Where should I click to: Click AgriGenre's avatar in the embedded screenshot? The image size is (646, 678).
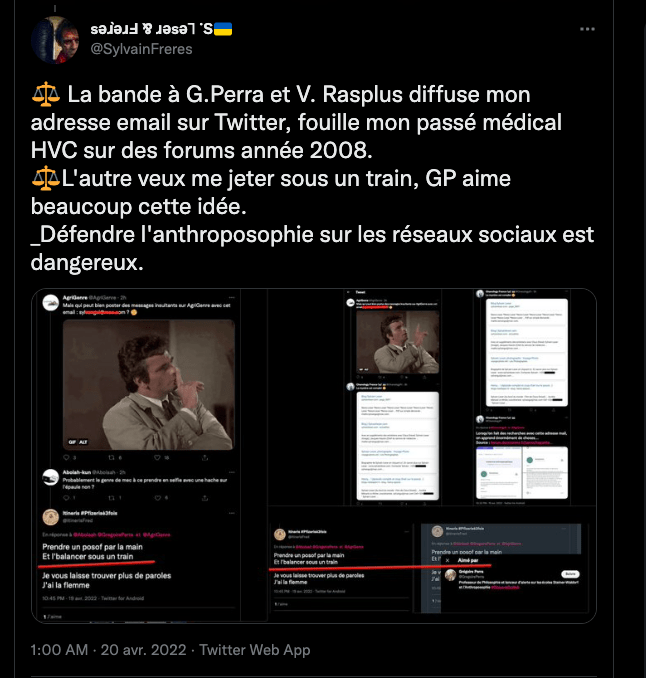51,302
